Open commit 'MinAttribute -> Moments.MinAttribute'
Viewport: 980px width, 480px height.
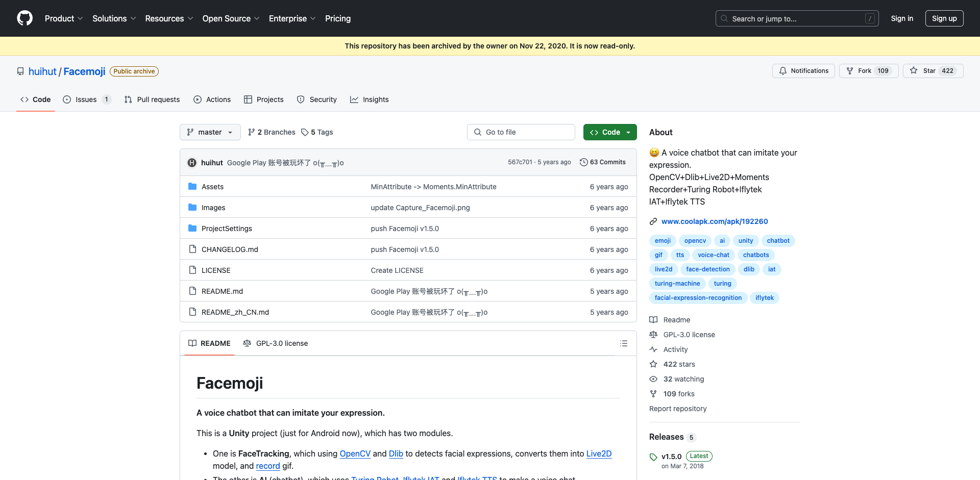point(434,187)
